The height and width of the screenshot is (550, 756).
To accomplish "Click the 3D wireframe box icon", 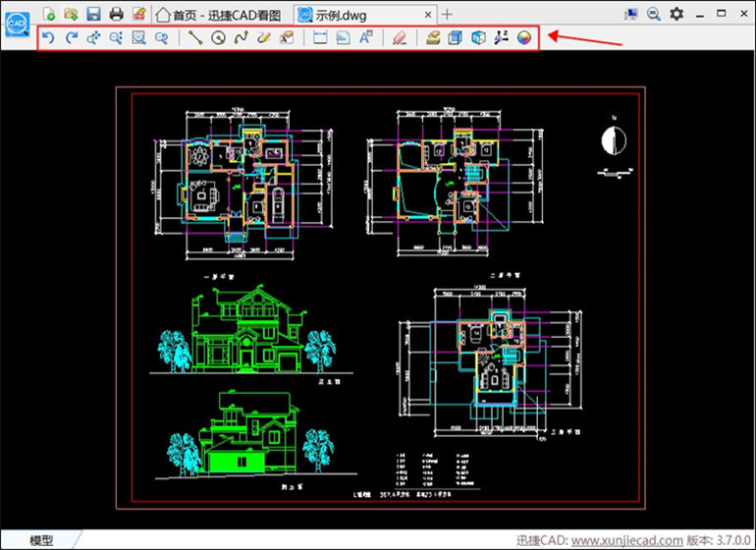I will 478,37.
